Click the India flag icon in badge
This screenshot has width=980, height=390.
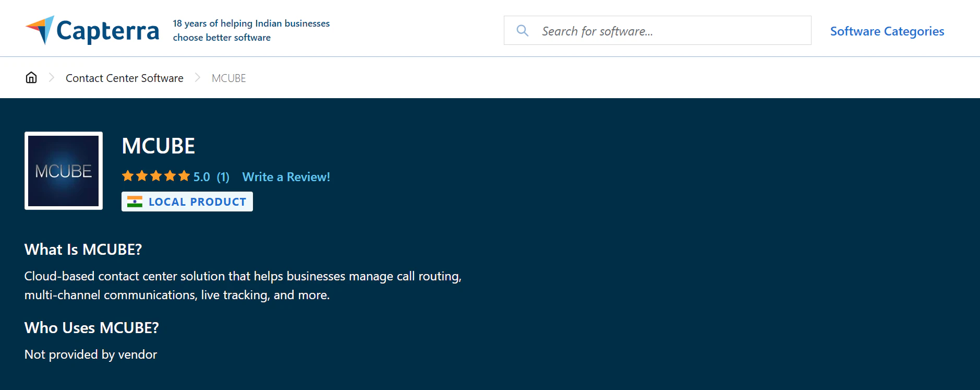tap(135, 202)
